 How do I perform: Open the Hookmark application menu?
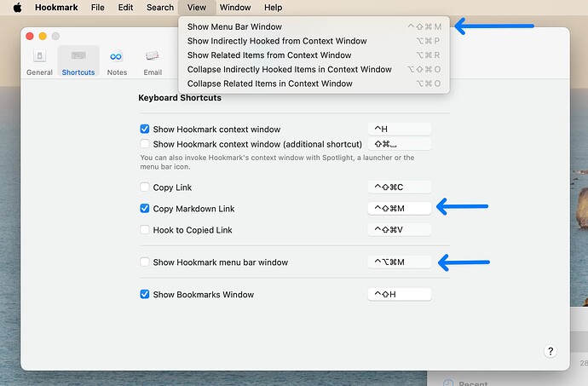tap(56, 8)
